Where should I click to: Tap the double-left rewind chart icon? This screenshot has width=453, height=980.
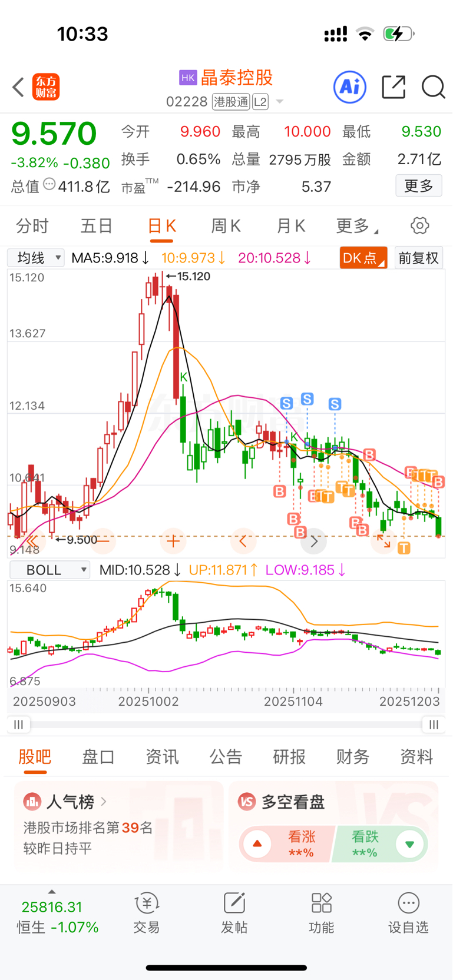(32, 540)
